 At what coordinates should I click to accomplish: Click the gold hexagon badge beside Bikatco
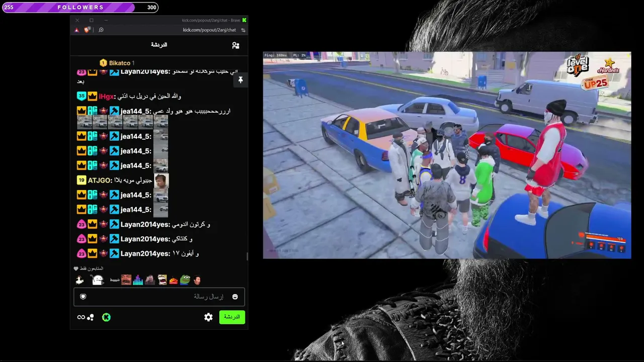tap(103, 63)
